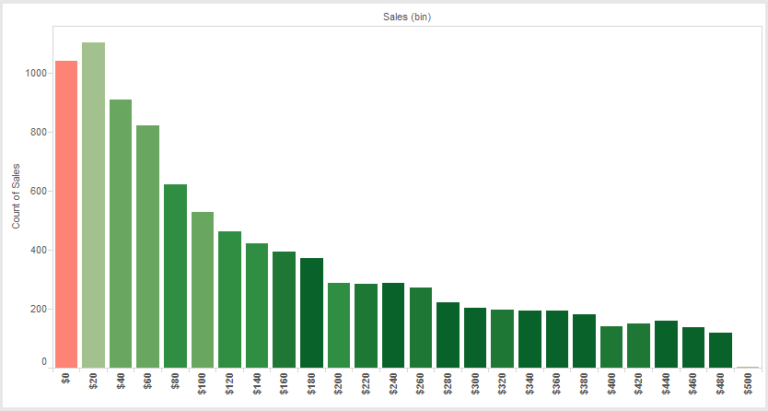Select the $40 histogram bar

tap(120, 234)
